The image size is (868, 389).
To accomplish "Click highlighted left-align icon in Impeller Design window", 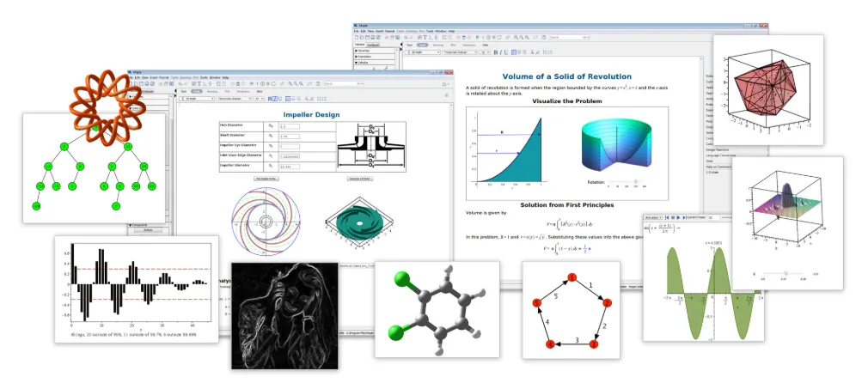I will pos(288,99).
